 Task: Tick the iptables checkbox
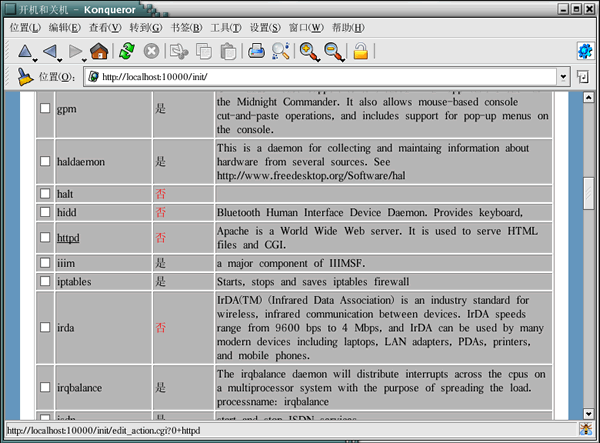coord(45,281)
